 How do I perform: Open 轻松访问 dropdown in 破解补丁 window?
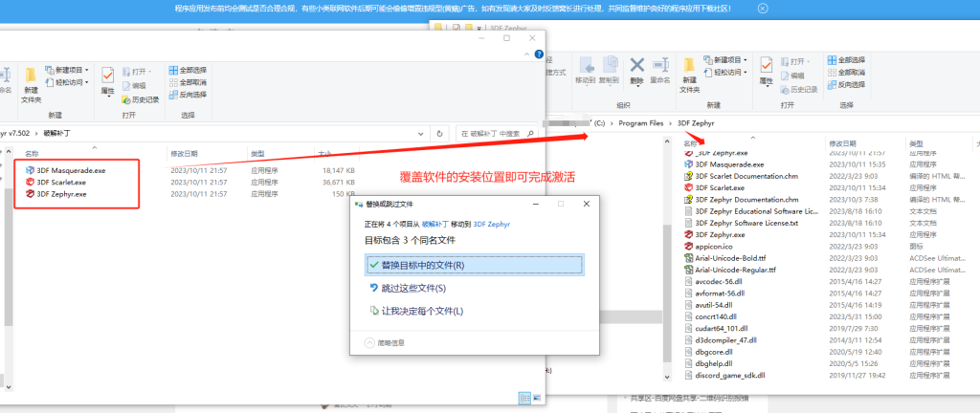[x=68, y=81]
